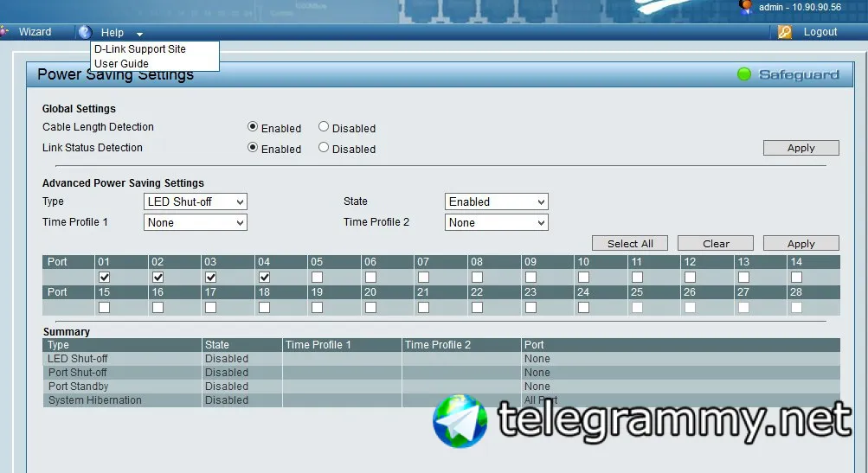Check port 15 checkbox
Screen dimensions: 868x473
click(x=104, y=307)
